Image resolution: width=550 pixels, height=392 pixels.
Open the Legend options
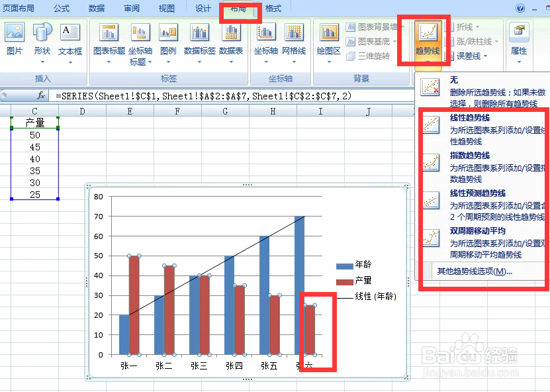[168, 44]
